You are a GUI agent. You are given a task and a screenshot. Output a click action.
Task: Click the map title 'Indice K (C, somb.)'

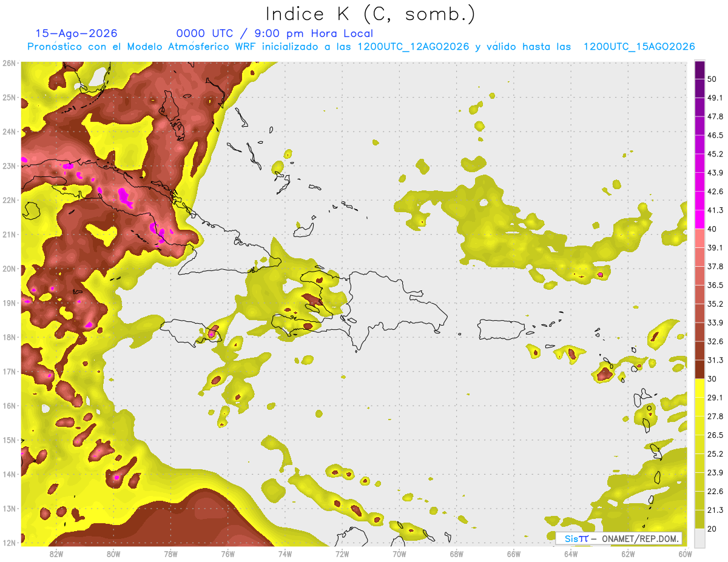[x=371, y=13]
